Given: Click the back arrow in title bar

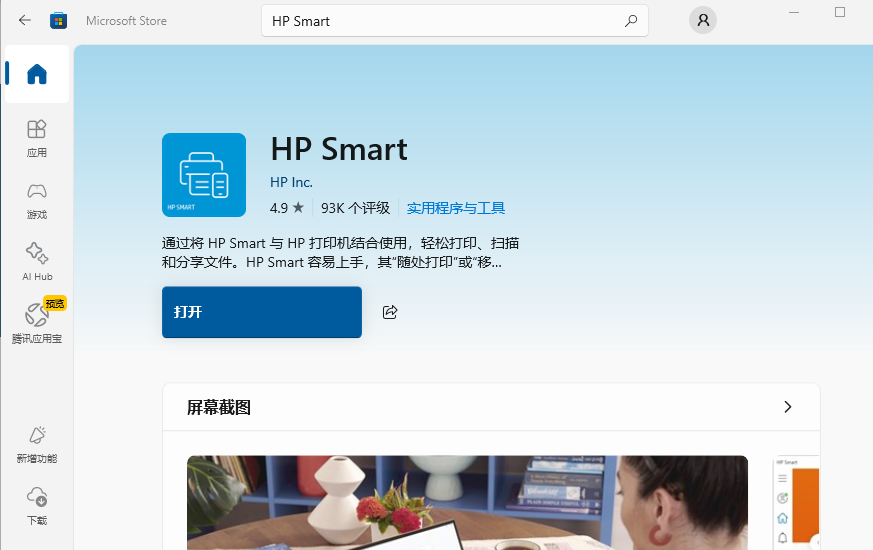Looking at the screenshot, I should tap(25, 20).
